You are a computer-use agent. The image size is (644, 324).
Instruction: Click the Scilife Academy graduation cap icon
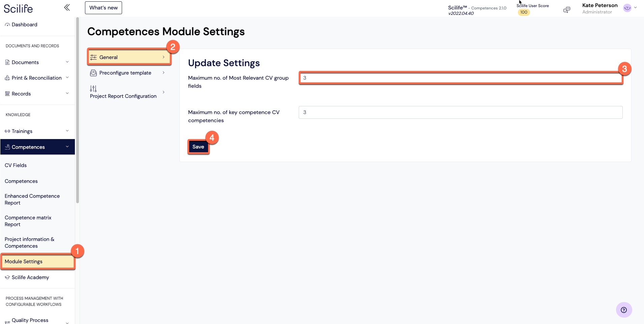click(7, 277)
